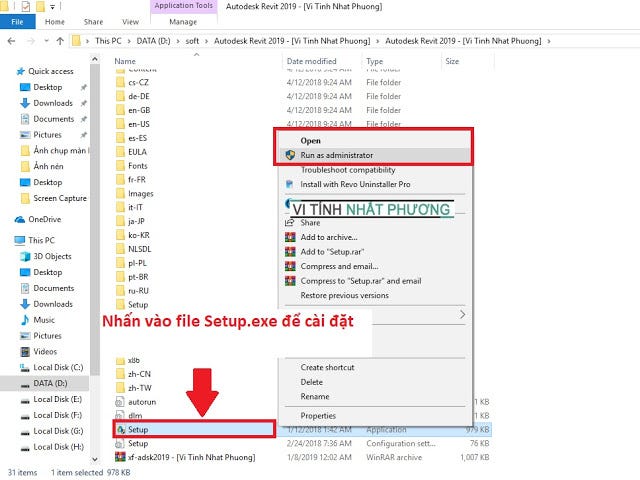The height and width of the screenshot is (480, 640).
Task: Select the zh-CN folder icon
Action: click(x=120, y=374)
